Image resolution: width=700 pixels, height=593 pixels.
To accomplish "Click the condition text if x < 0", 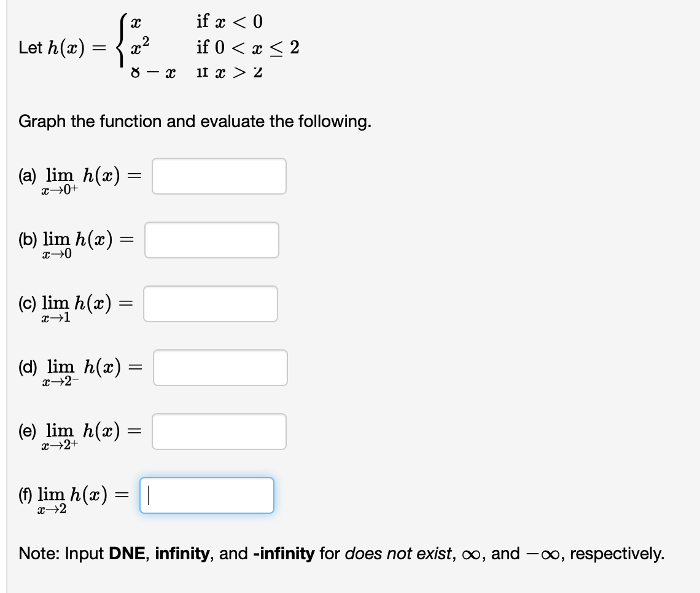I will [x=228, y=21].
